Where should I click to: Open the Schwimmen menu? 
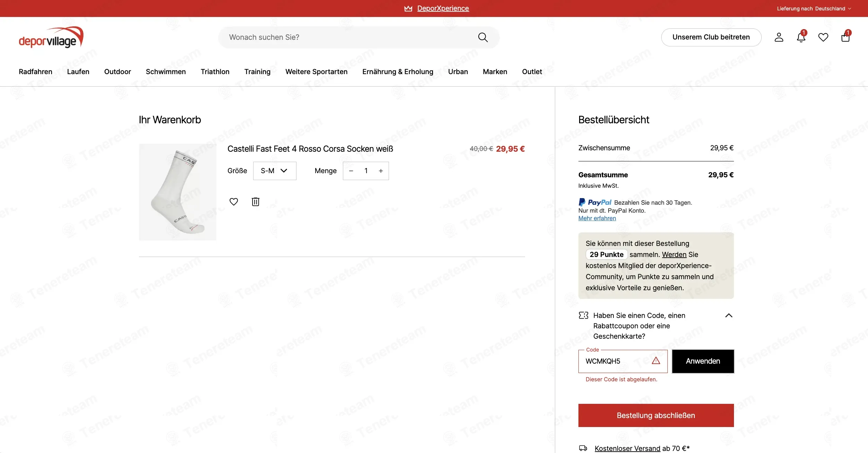coord(166,72)
